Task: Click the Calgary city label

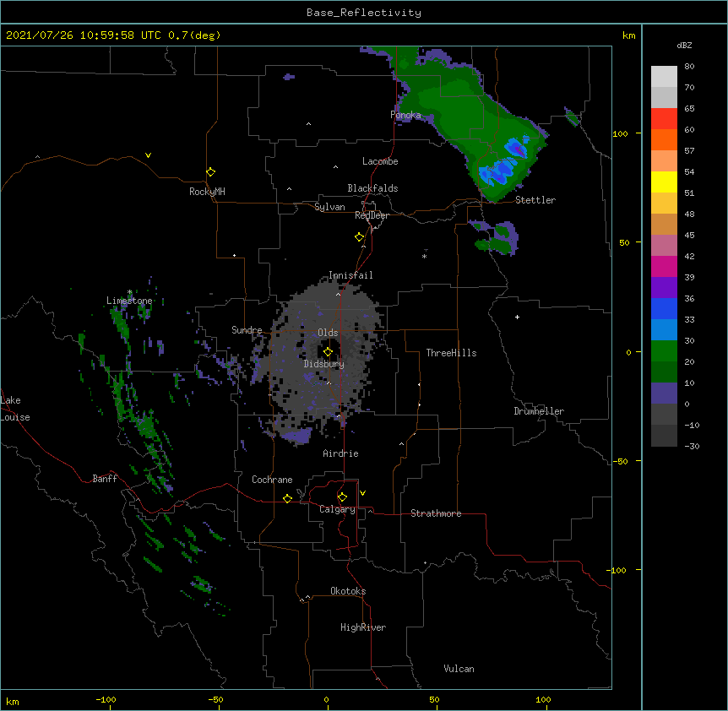Action: 337,509
